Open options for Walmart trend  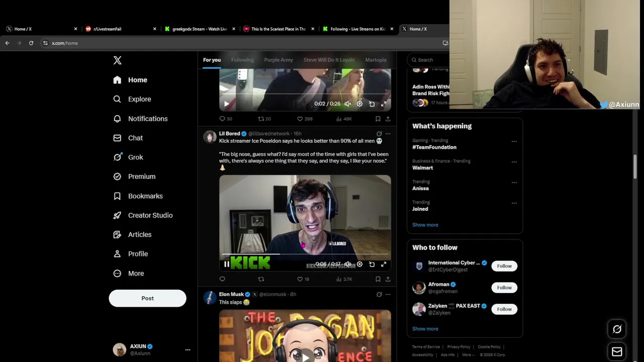tap(514, 162)
